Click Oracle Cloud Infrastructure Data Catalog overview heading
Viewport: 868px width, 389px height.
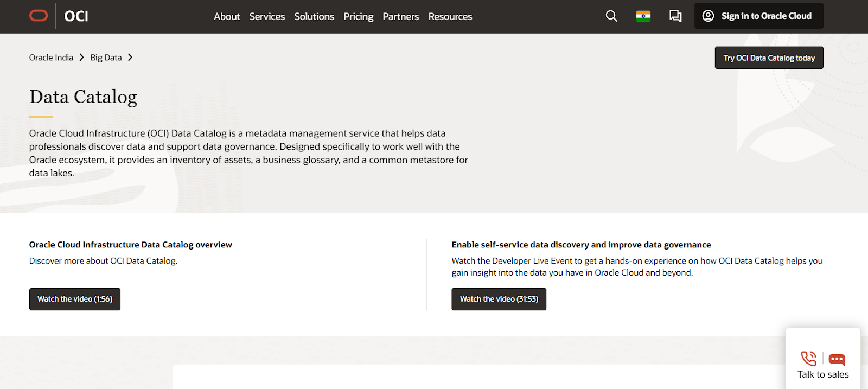[131, 245]
